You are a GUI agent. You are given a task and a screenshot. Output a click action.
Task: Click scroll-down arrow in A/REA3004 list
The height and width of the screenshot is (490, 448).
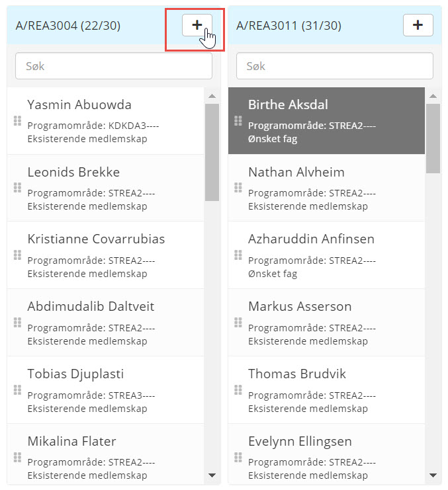coord(212,475)
